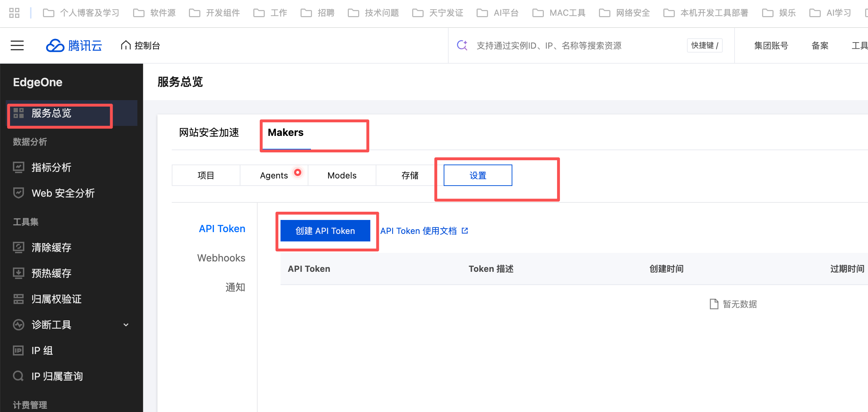Click the 创建时间 column header
The width and height of the screenshot is (868, 412).
(667, 269)
